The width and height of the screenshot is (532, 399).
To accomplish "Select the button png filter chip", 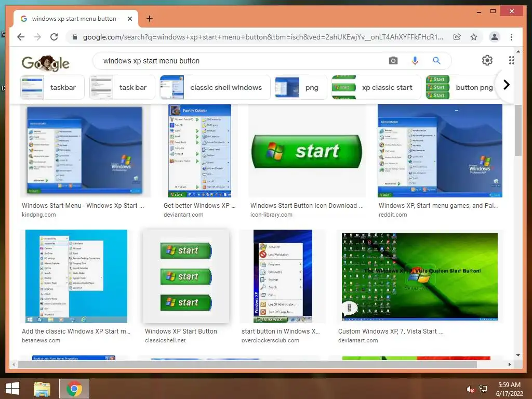I will click(x=461, y=87).
